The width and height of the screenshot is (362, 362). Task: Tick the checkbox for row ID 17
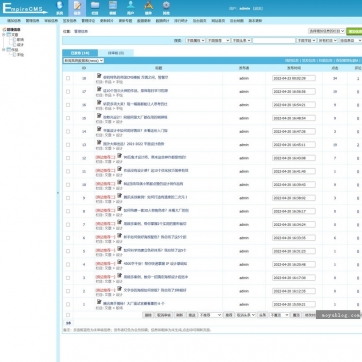[x=68, y=92]
